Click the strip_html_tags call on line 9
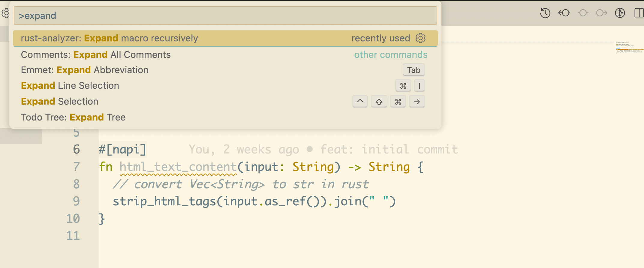The width and height of the screenshot is (644, 268). click(x=164, y=201)
